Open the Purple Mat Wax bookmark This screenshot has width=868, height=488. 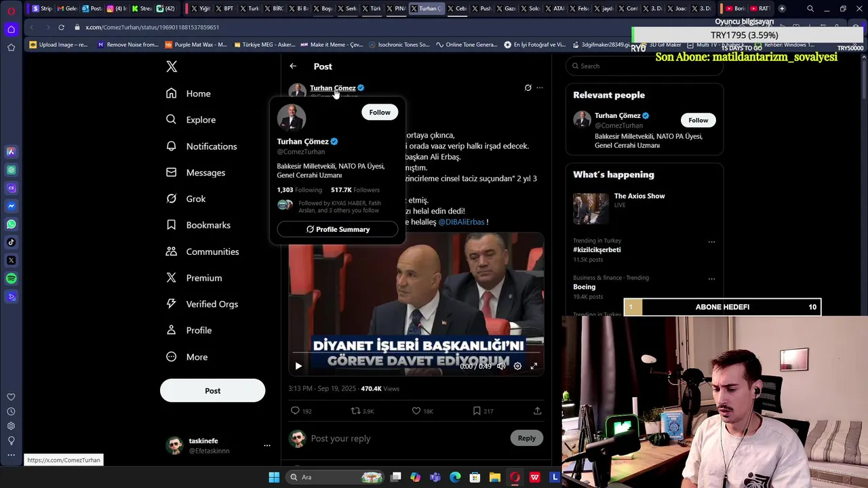pos(195,45)
